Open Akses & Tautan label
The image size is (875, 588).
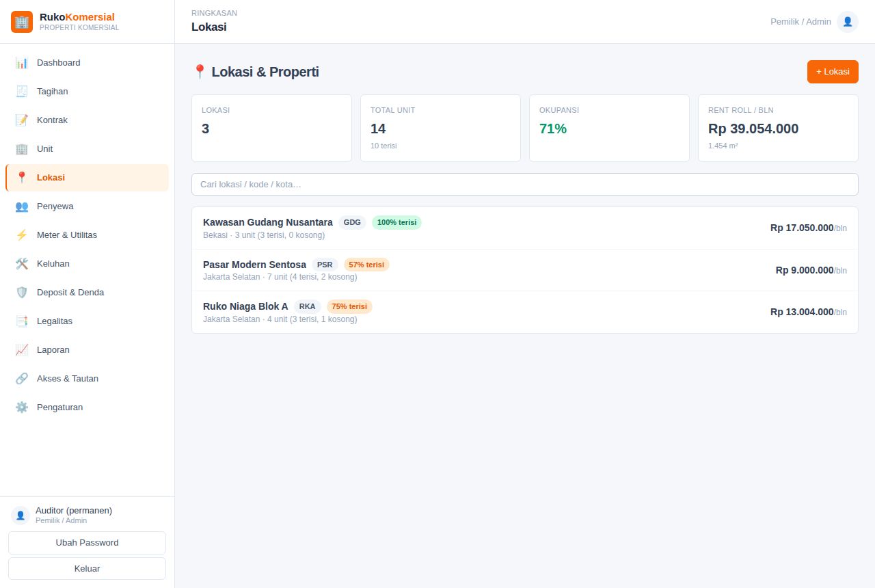(68, 379)
